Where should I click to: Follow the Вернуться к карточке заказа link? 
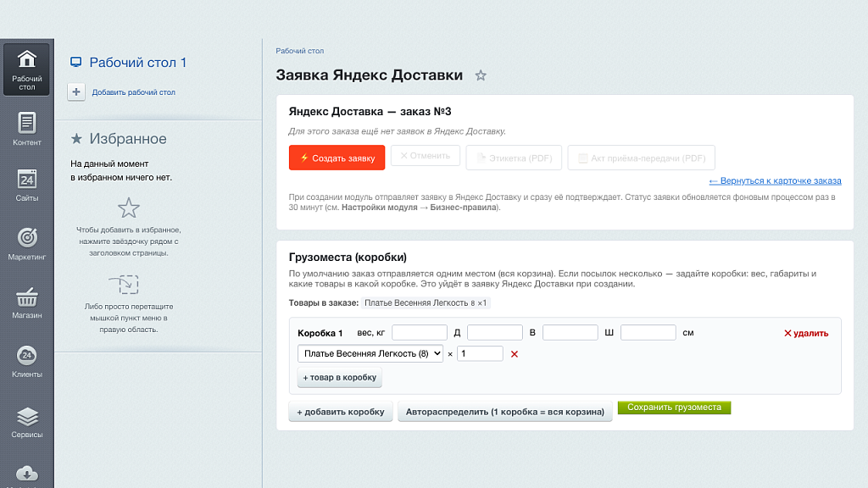click(x=775, y=181)
